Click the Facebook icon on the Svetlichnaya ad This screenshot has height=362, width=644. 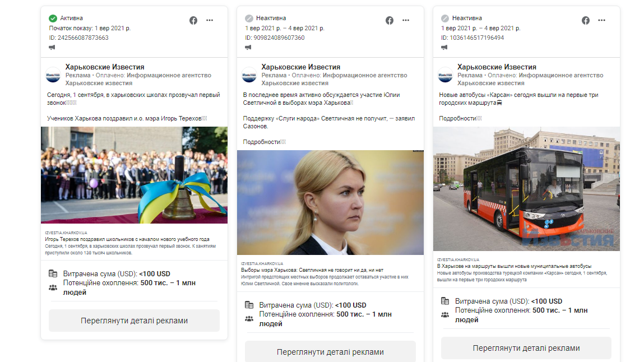(x=390, y=20)
